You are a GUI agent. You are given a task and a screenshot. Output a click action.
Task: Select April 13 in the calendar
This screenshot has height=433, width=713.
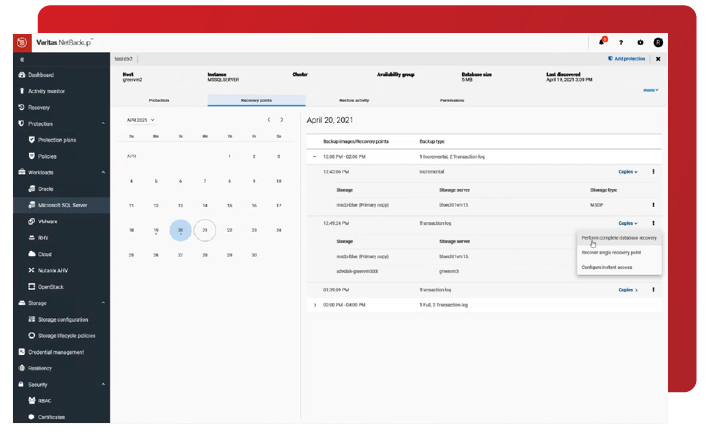[x=181, y=206]
